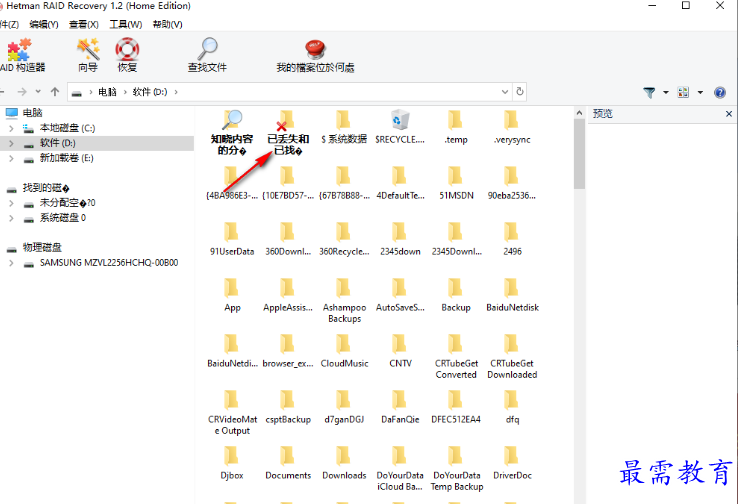Select the Downloads folder
Screen dimensions: 741x504
(344, 463)
